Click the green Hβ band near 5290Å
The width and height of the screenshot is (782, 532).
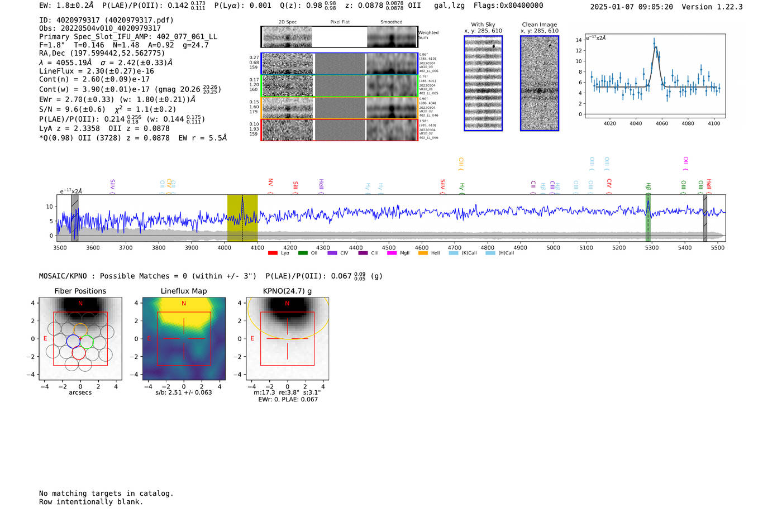649,218
